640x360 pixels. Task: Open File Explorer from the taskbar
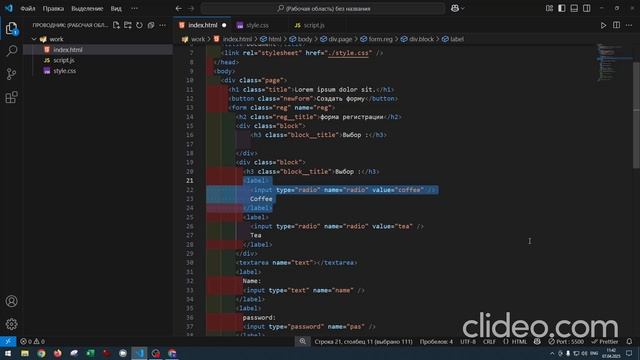[x=25, y=353]
